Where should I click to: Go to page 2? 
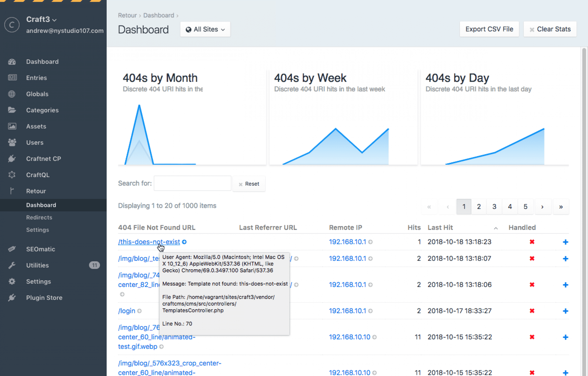479,207
